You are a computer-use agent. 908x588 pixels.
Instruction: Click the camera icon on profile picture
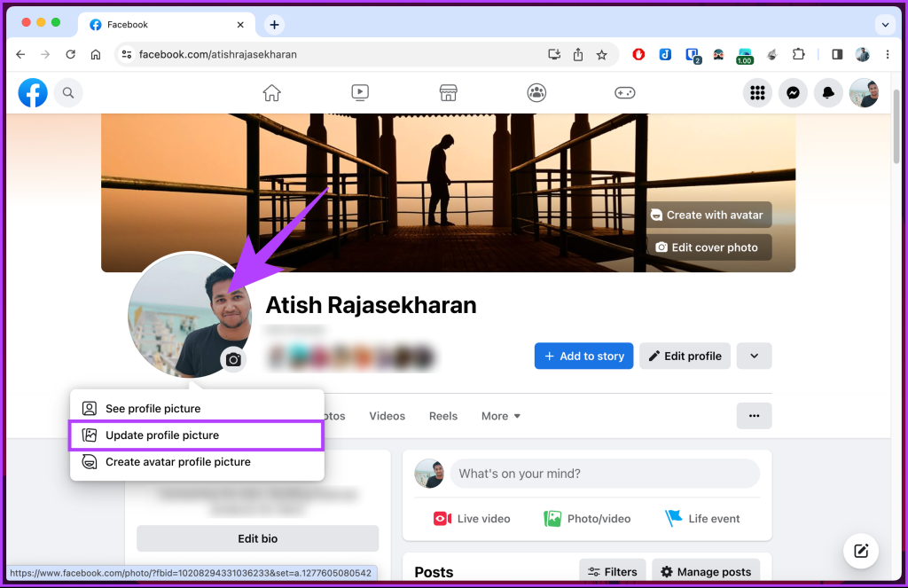coord(232,360)
